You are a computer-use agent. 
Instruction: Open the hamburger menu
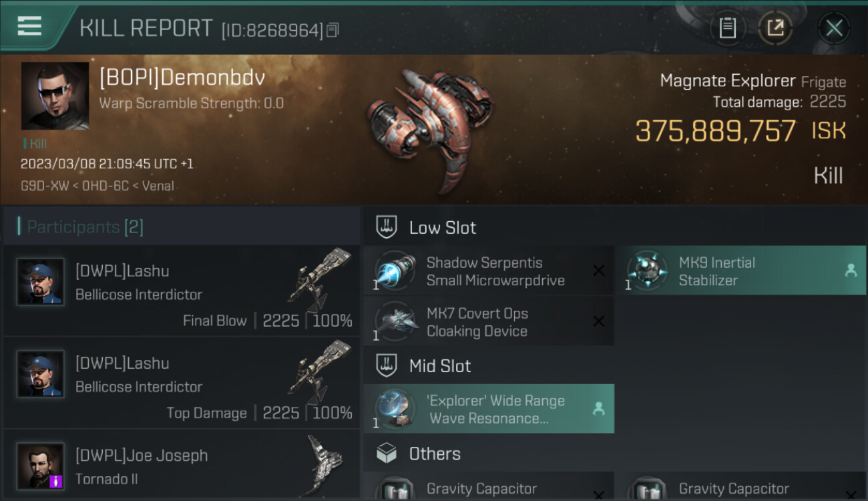click(x=29, y=27)
